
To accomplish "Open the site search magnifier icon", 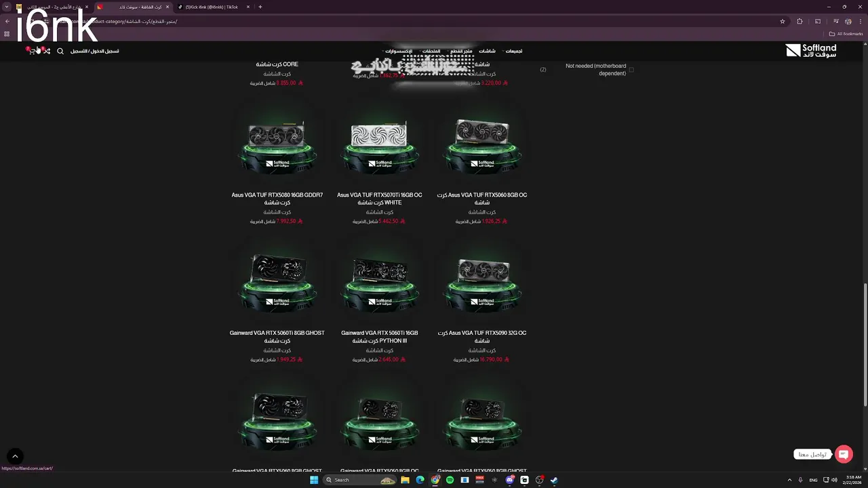I will pyautogui.click(x=60, y=51).
